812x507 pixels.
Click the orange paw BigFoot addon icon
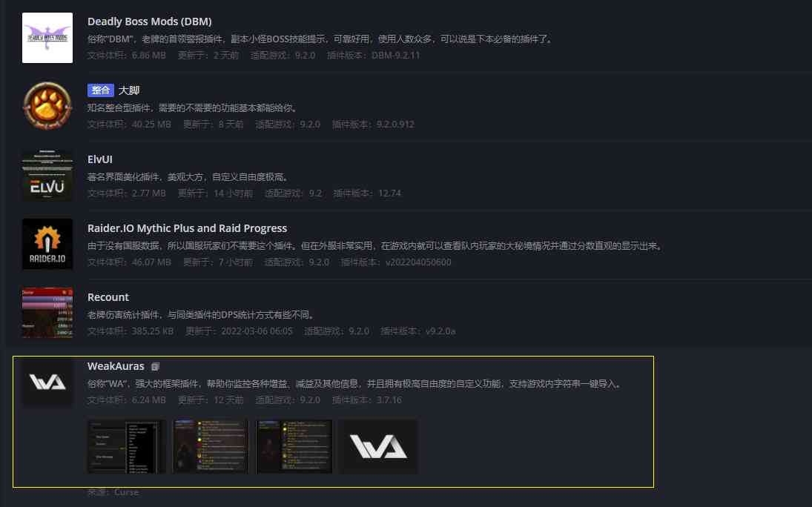(47, 106)
